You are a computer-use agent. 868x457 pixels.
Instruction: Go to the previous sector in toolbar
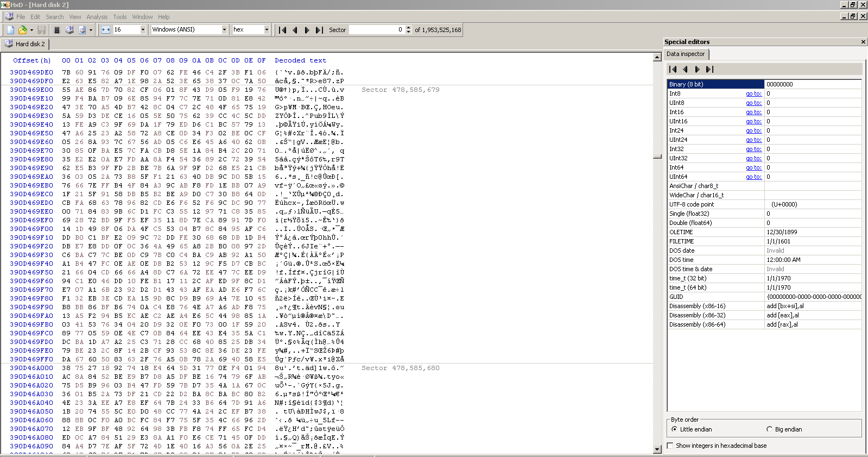[295, 30]
